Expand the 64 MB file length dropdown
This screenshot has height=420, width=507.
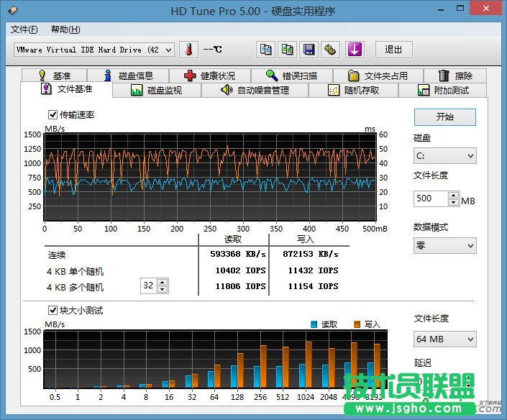click(x=445, y=339)
